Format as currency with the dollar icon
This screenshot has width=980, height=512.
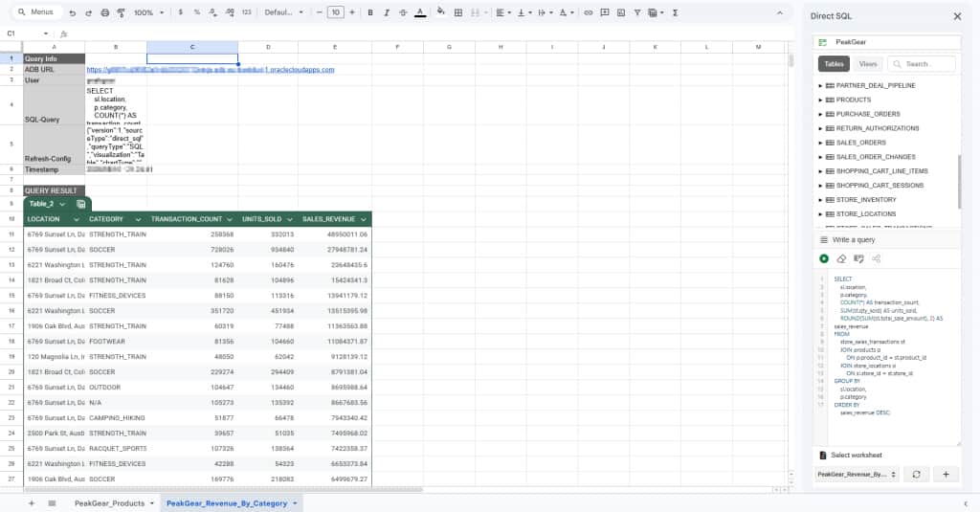pos(181,12)
